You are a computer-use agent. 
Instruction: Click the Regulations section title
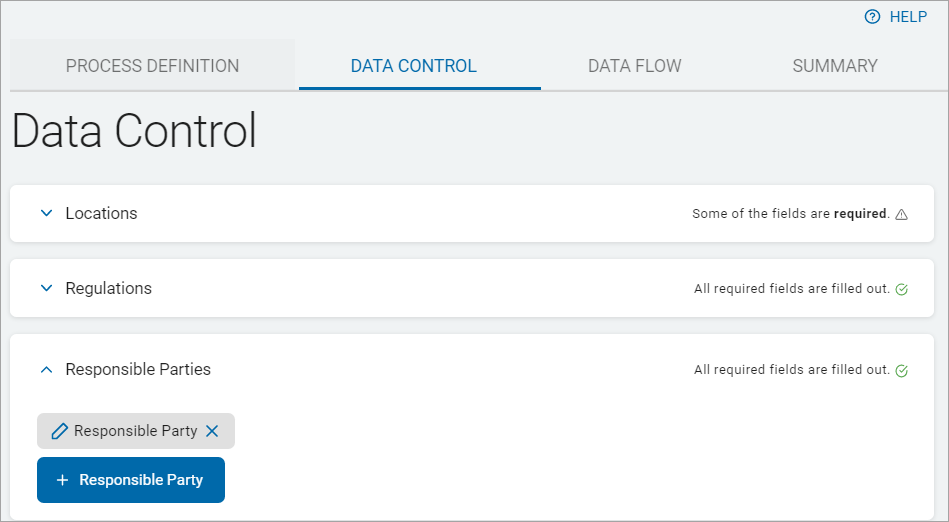[108, 288]
